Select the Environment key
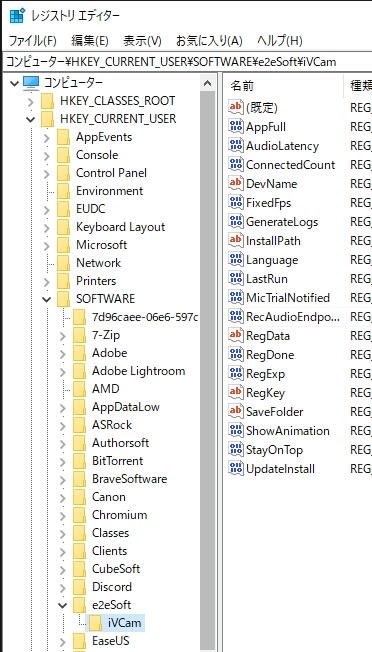 tap(109, 191)
